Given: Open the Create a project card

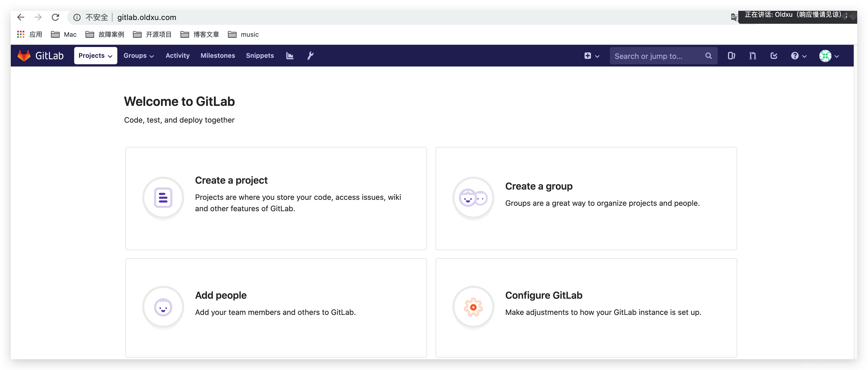Looking at the screenshot, I should [276, 198].
